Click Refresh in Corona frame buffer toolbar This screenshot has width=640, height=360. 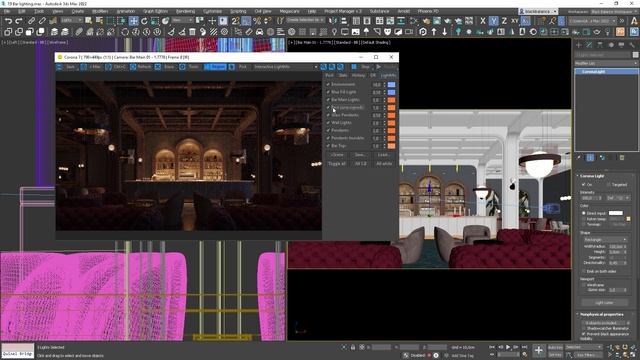click(140, 67)
